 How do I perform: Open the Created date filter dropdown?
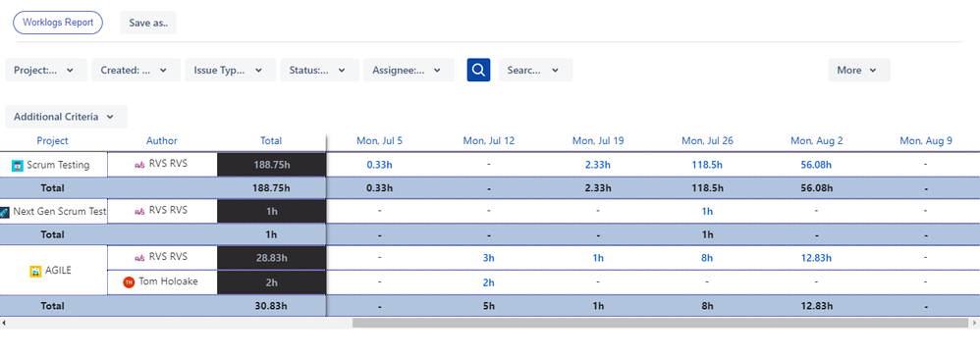136,70
